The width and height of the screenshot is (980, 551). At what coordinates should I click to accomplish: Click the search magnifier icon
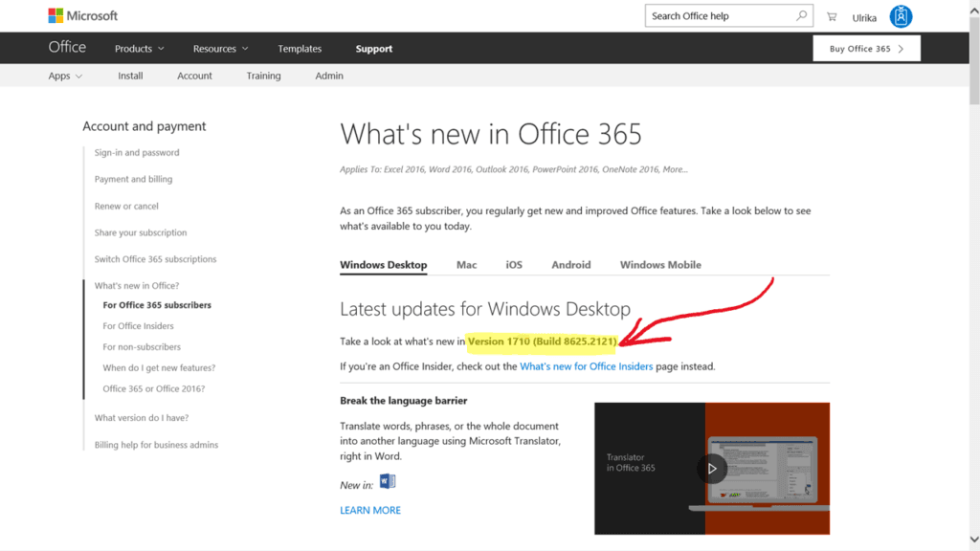click(802, 16)
